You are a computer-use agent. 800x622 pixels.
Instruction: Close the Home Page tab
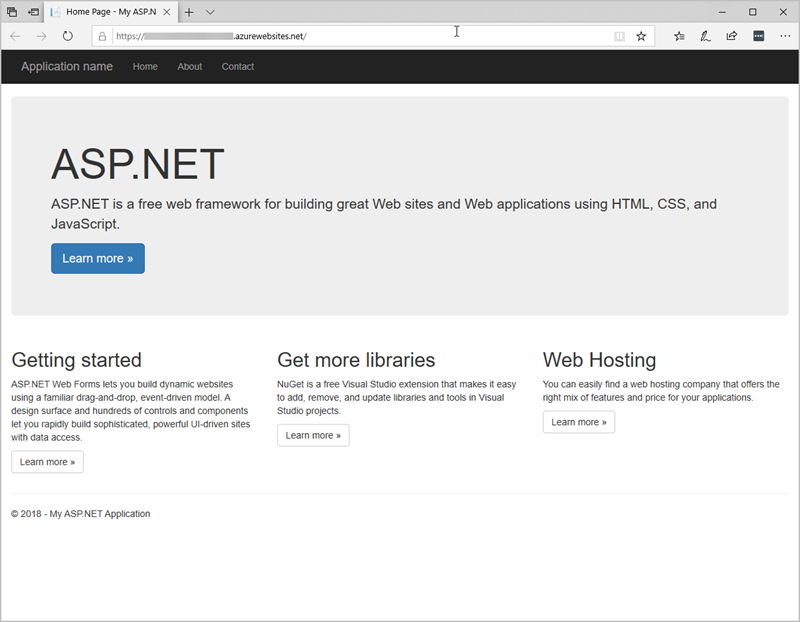pos(167,12)
